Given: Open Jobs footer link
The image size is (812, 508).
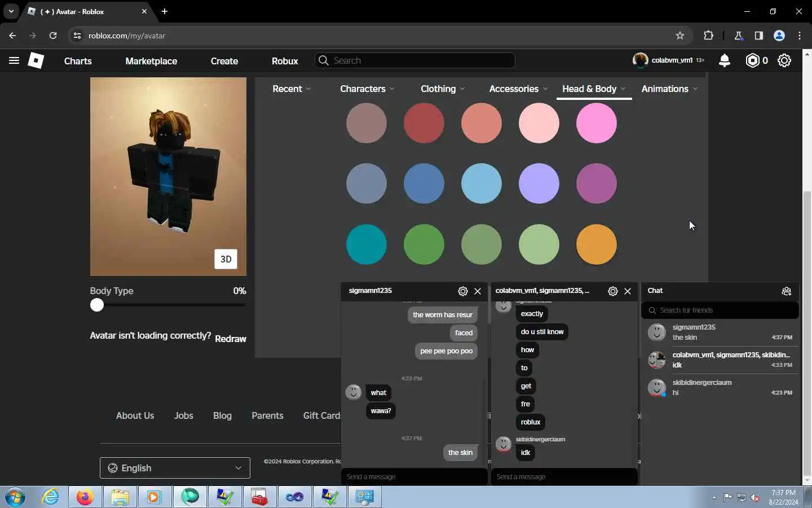Looking at the screenshot, I should [x=184, y=415].
